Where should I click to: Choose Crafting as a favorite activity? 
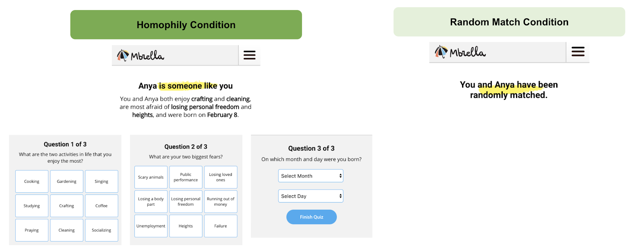pos(67,206)
